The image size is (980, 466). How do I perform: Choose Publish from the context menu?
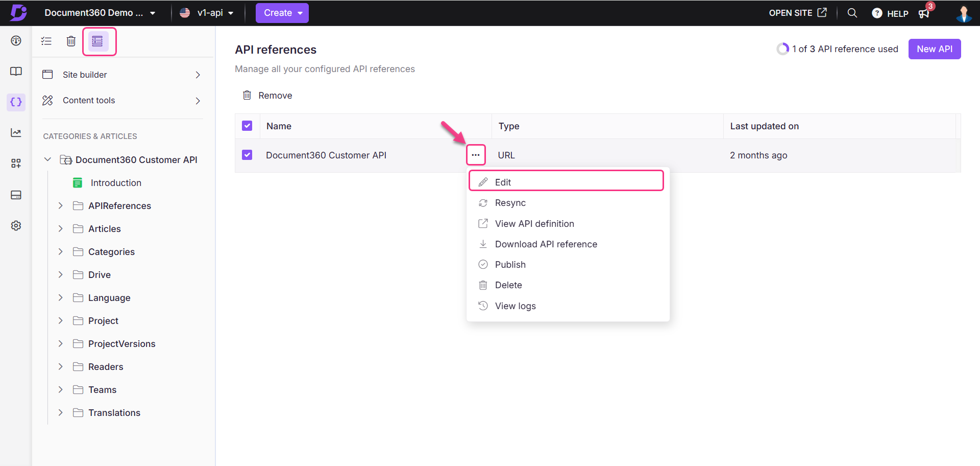568,265
